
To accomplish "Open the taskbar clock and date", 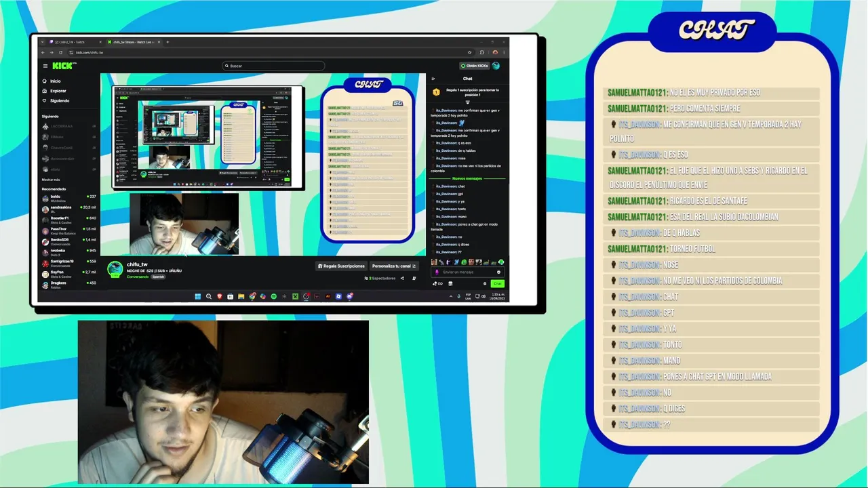I will tap(498, 296).
